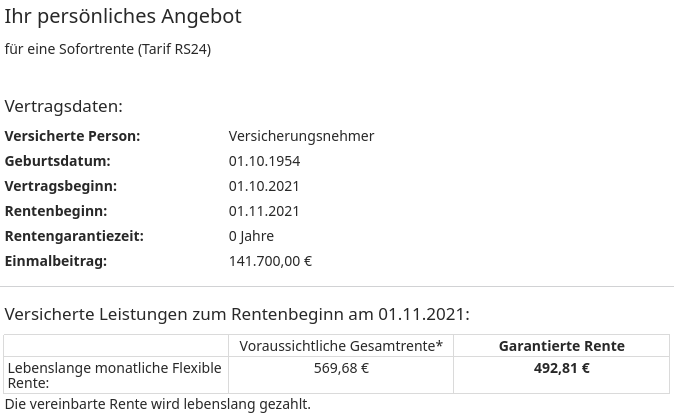This screenshot has width=674, height=418.
Task: Select the contract start date 01.10.2021
Action: pos(264,186)
